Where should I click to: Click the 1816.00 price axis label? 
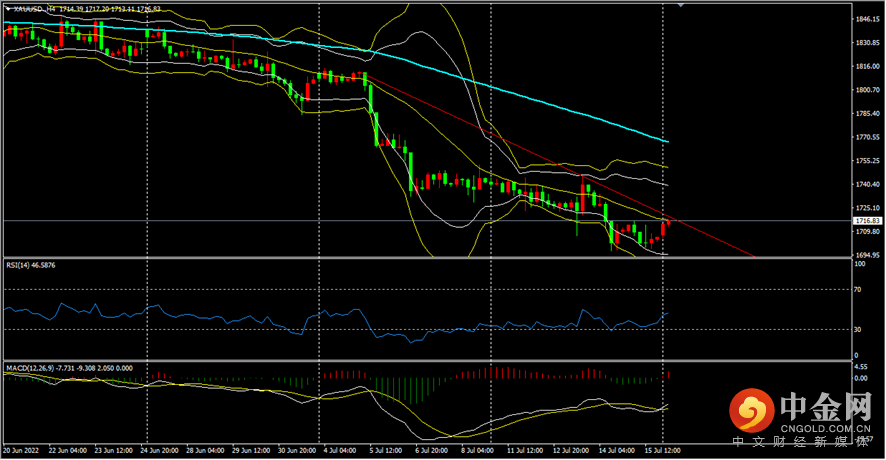click(x=868, y=66)
